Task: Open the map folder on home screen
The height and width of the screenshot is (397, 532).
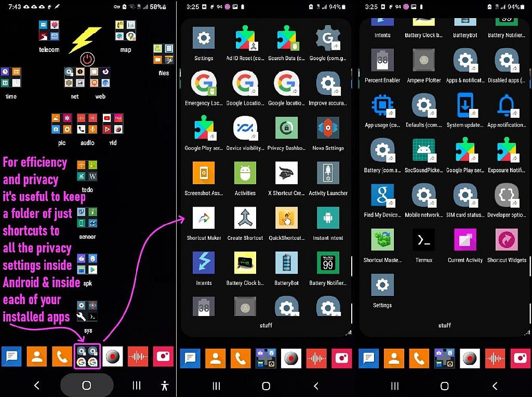Action: tap(126, 31)
